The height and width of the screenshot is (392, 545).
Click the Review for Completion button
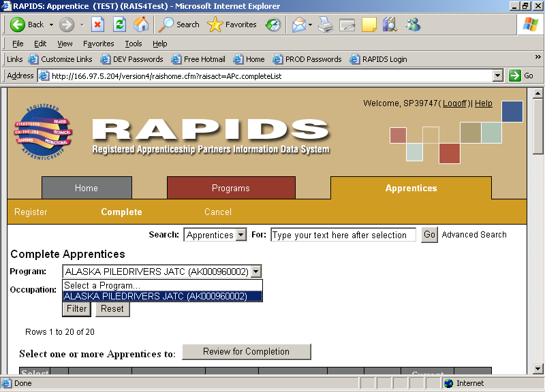(247, 352)
